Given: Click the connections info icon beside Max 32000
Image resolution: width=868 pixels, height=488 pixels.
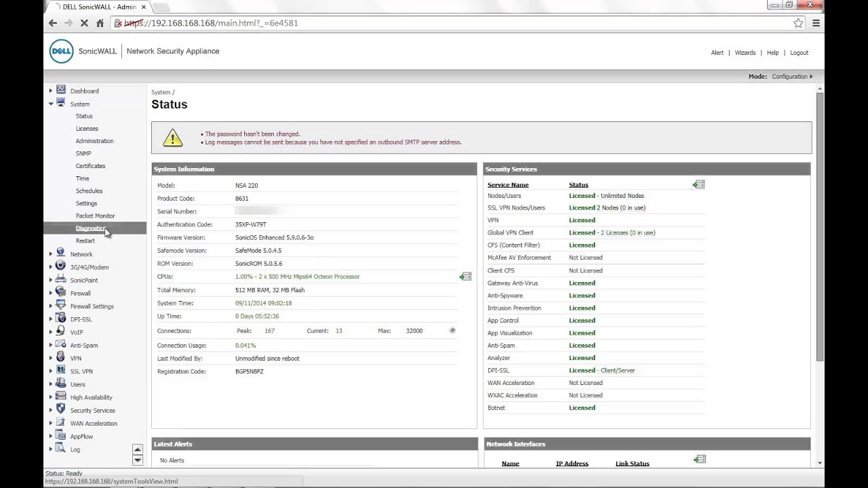Looking at the screenshot, I should 452,330.
